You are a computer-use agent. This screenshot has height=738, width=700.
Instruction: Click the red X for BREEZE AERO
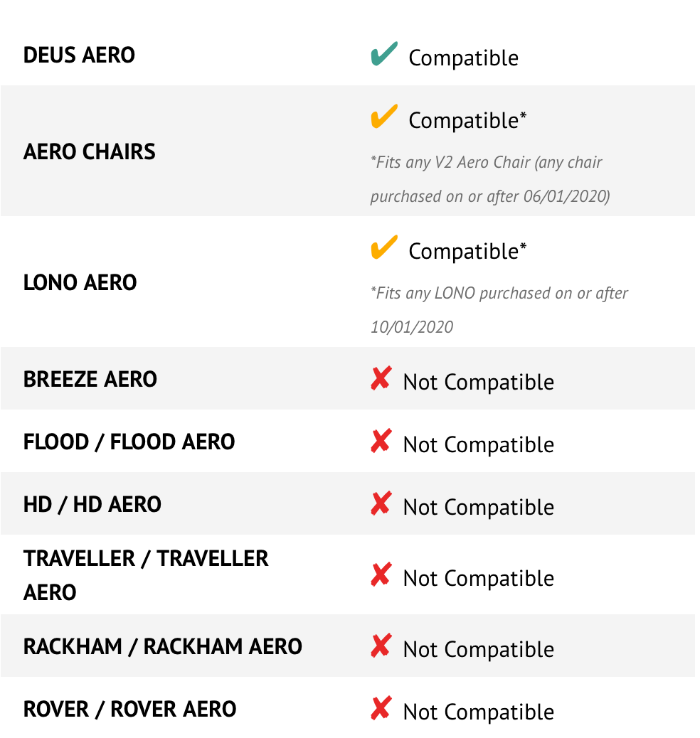pos(381,379)
